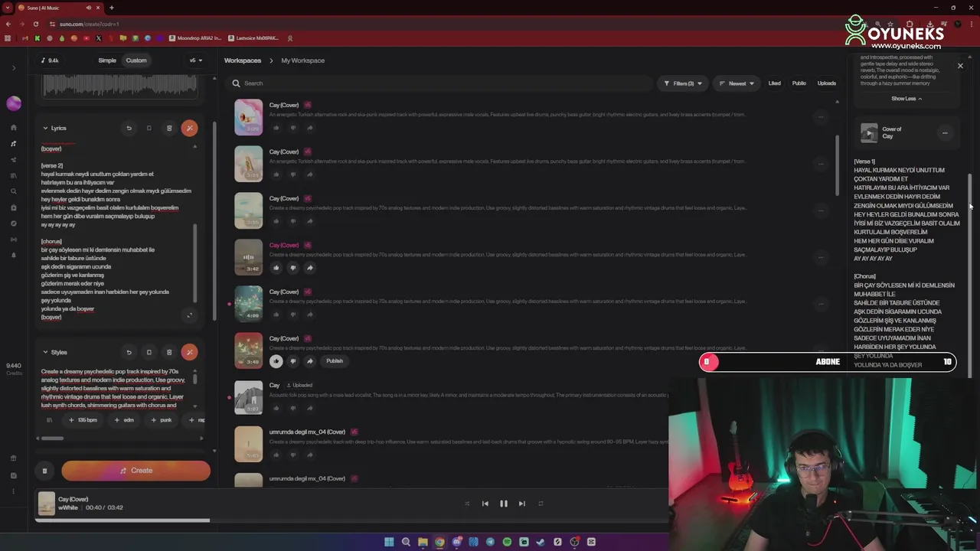980x551 pixels.
Task: Open the Workspaces breadcrumb
Action: click(x=243, y=60)
